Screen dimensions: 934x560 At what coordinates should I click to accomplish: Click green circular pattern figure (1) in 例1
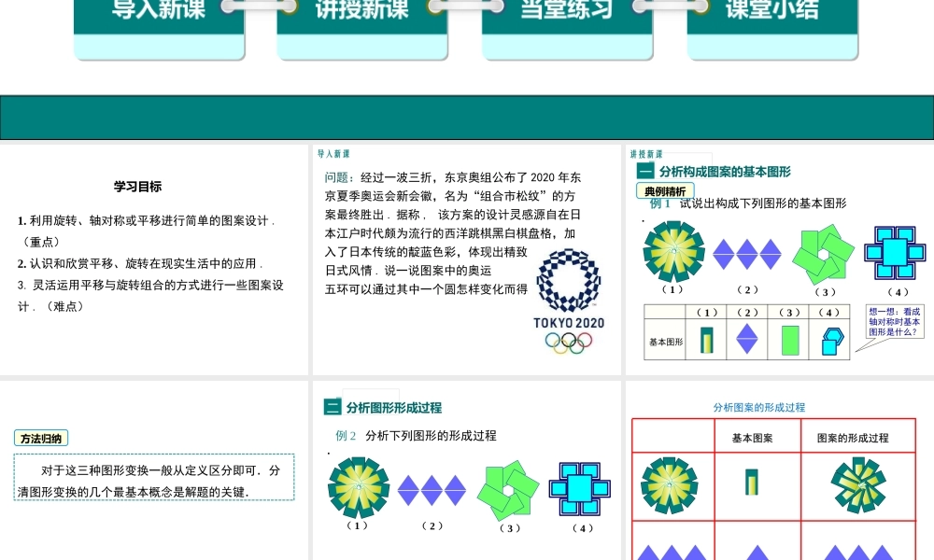click(x=673, y=252)
